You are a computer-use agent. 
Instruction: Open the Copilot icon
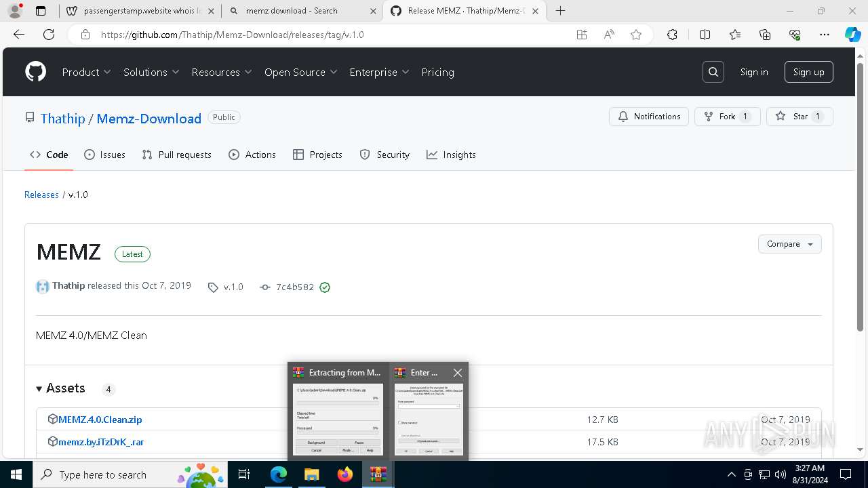[x=852, y=35]
